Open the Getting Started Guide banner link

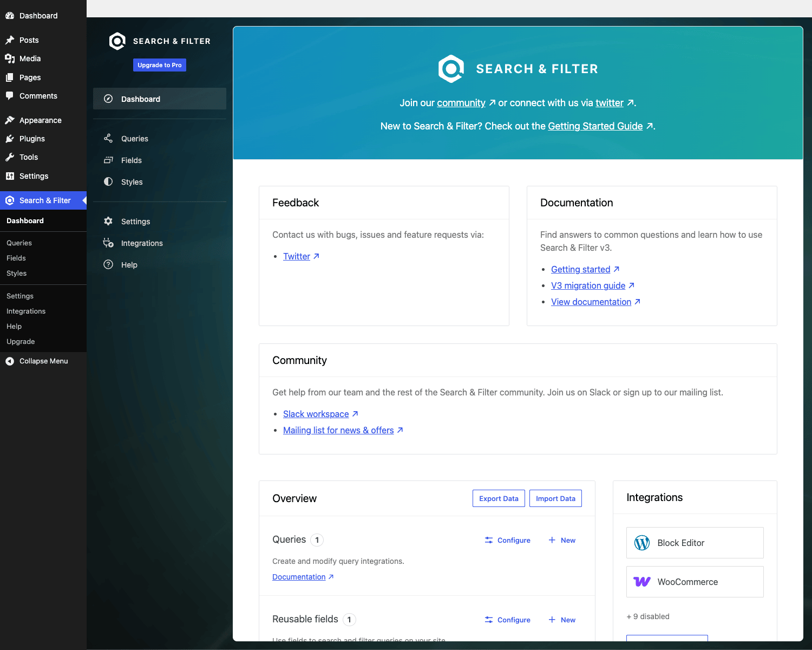(x=595, y=126)
